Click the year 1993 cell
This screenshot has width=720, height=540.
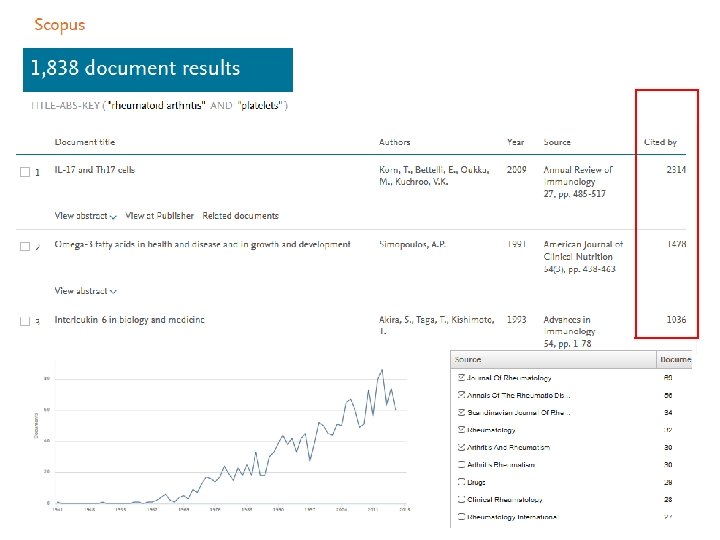point(517,320)
